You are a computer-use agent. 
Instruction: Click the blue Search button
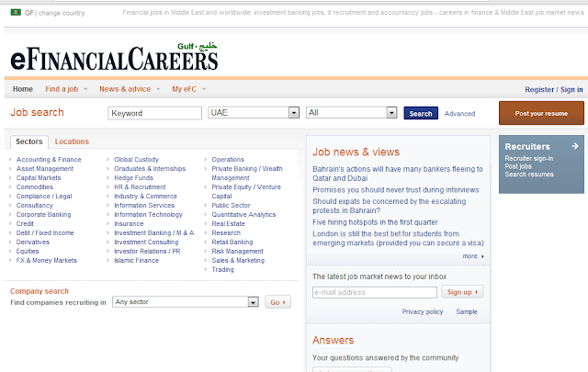click(421, 113)
